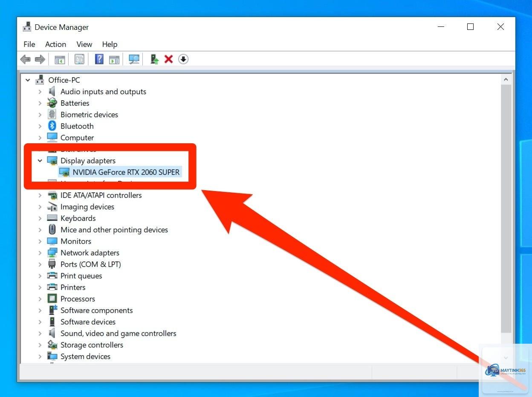Collapse the Office-PC root node
Viewport: 532px width, 397px height.
[x=28, y=80]
